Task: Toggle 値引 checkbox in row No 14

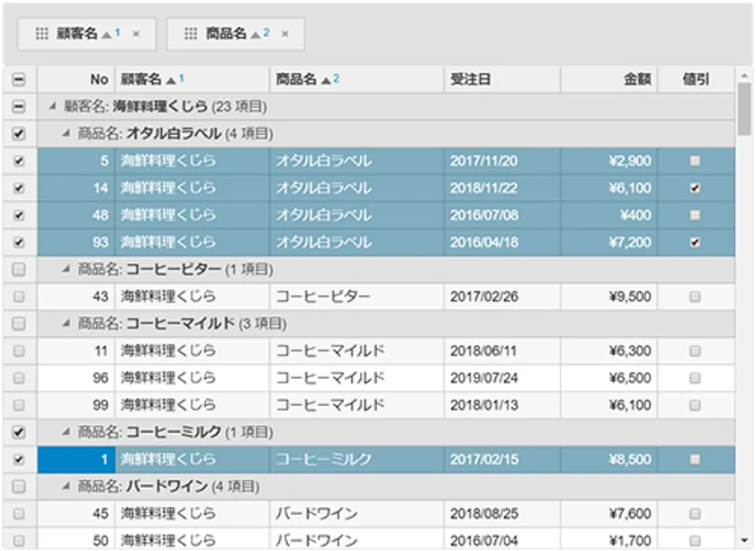Action: click(x=694, y=188)
